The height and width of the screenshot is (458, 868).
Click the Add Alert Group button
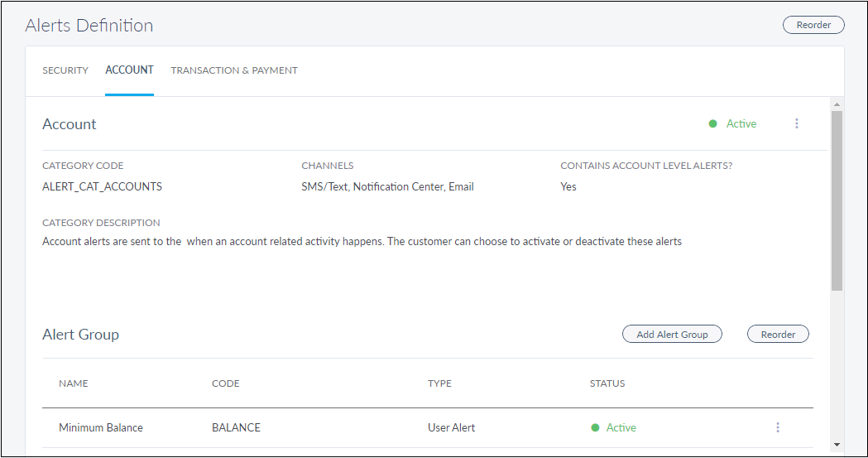[672, 334]
